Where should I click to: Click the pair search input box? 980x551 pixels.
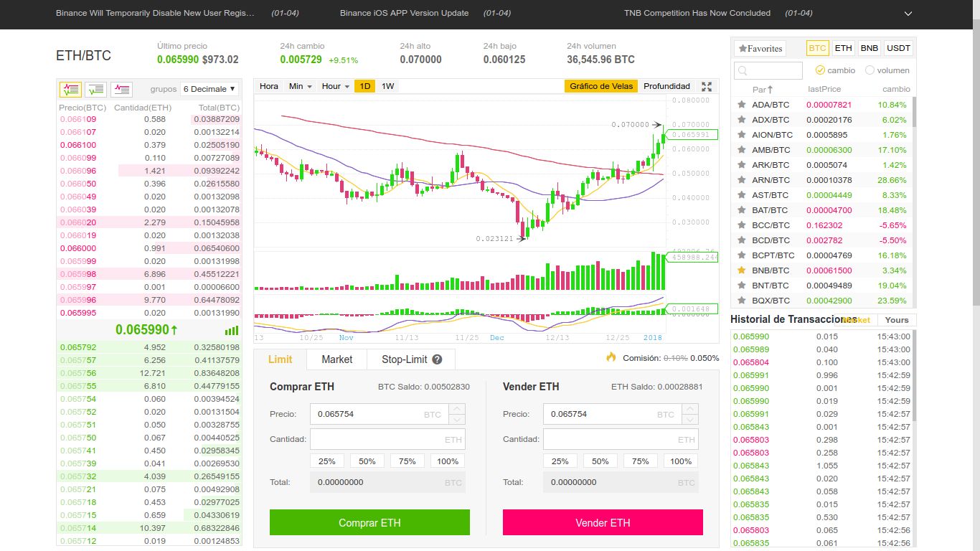(768, 70)
